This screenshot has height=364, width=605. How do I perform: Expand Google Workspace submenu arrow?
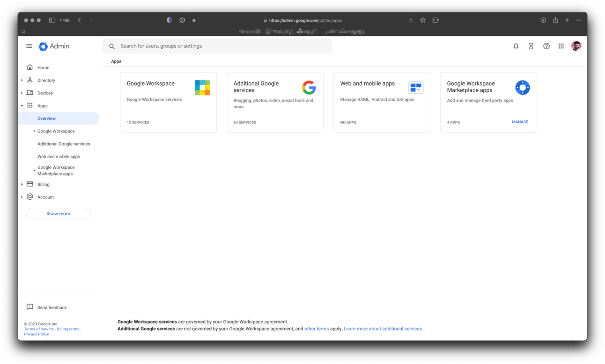pos(34,131)
